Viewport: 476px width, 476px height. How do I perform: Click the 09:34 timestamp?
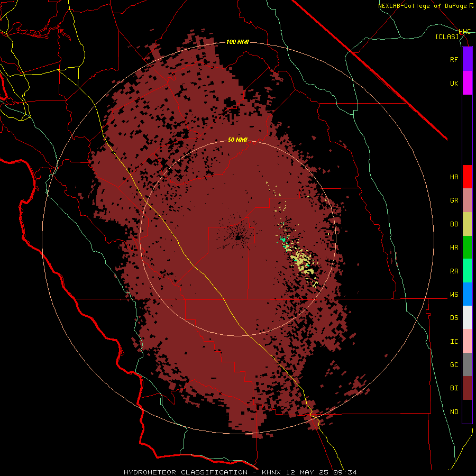tap(344, 472)
